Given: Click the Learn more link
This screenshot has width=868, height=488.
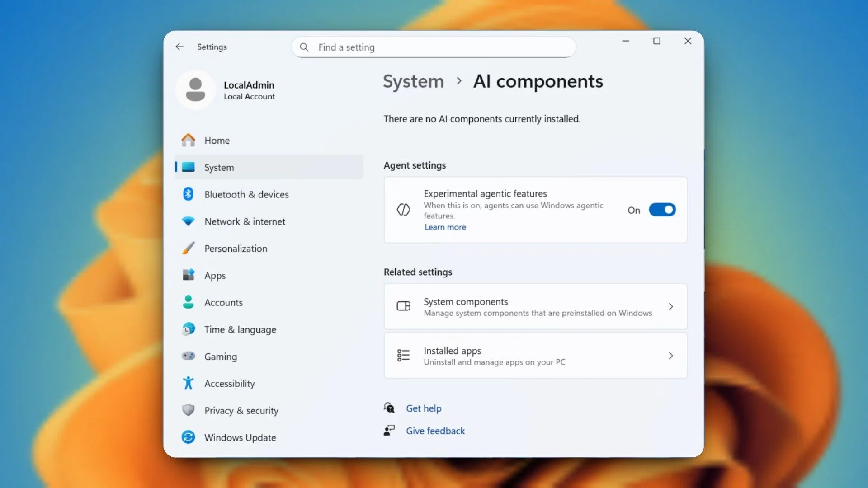Looking at the screenshot, I should pyautogui.click(x=445, y=227).
